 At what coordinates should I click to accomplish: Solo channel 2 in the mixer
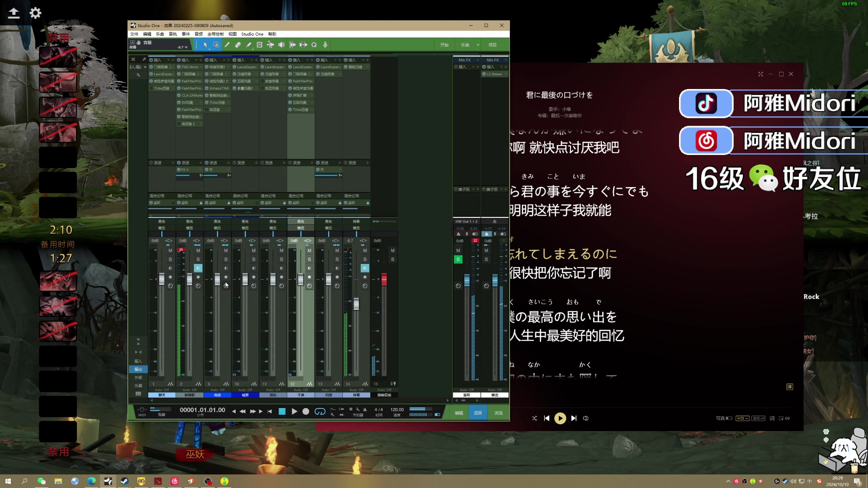pos(198,259)
